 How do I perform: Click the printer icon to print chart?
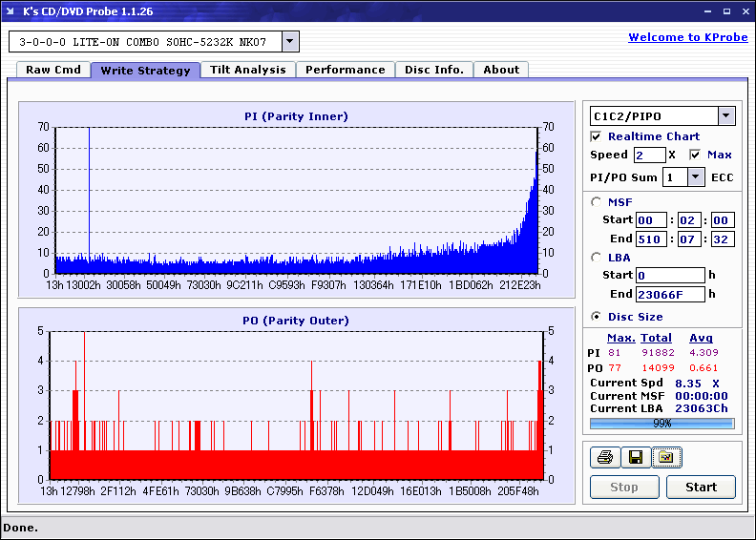click(604, 458)
